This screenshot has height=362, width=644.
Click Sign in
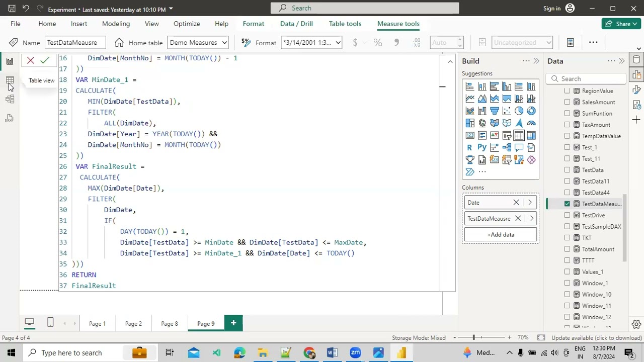[552, 9]
